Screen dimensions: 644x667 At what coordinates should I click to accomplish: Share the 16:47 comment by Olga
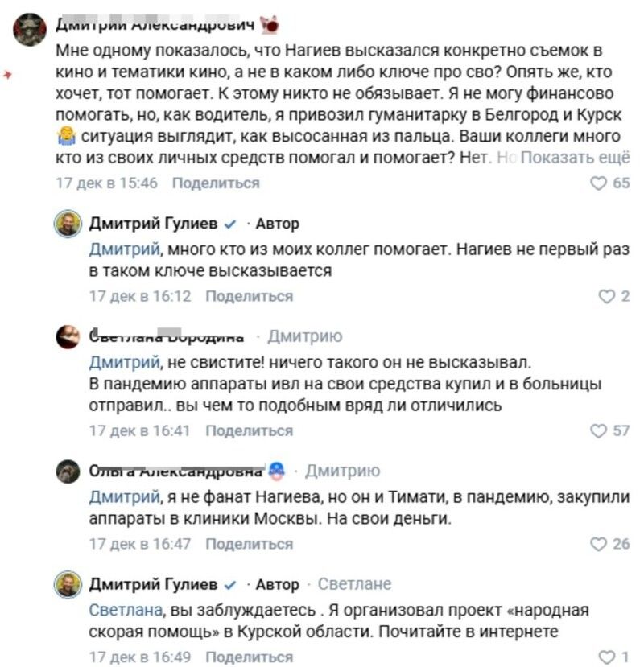tap(250, 544)
